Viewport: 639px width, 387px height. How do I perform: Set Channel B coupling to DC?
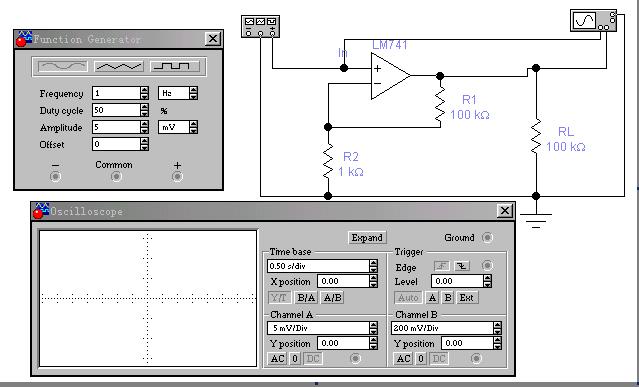point(438,358)
